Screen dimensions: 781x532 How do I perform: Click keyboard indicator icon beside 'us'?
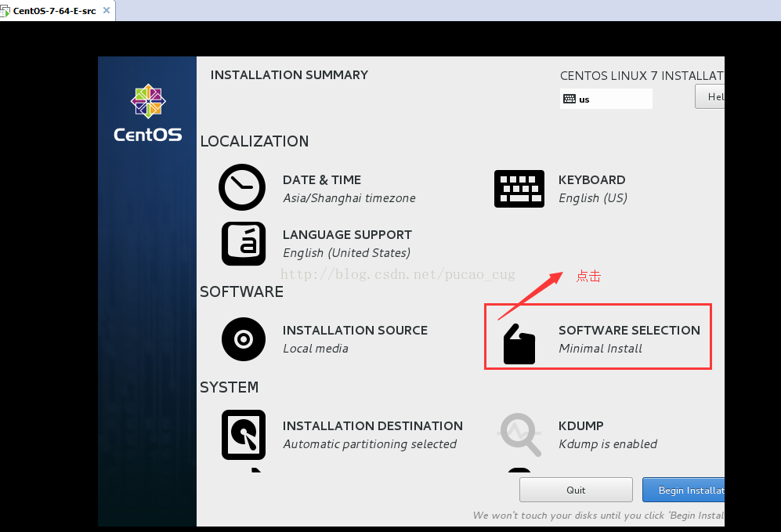569,99
